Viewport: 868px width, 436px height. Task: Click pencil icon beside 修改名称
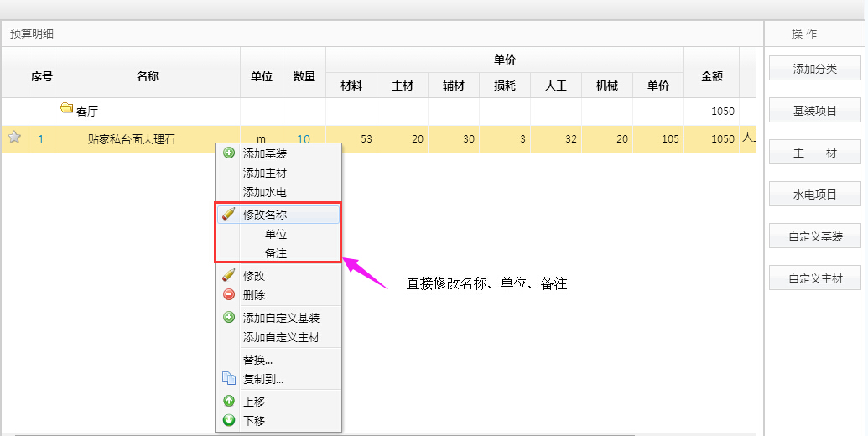coord(229,215)
